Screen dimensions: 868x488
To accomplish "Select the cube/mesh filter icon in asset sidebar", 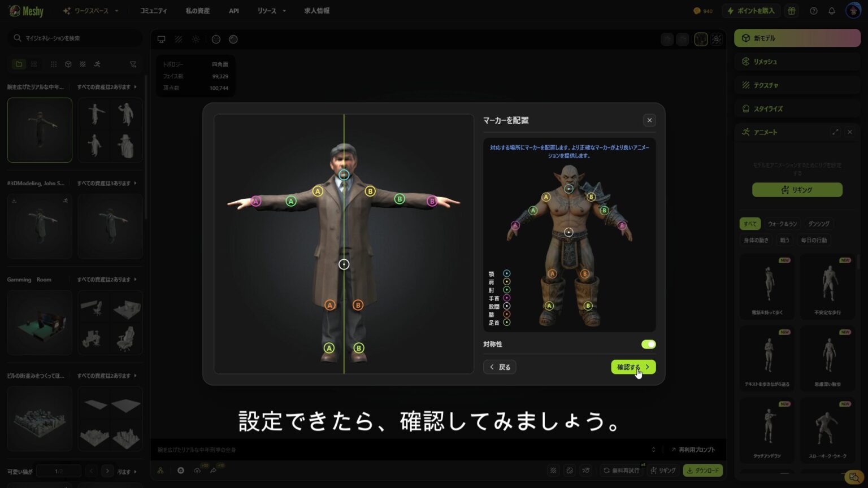I will [68, 64].
